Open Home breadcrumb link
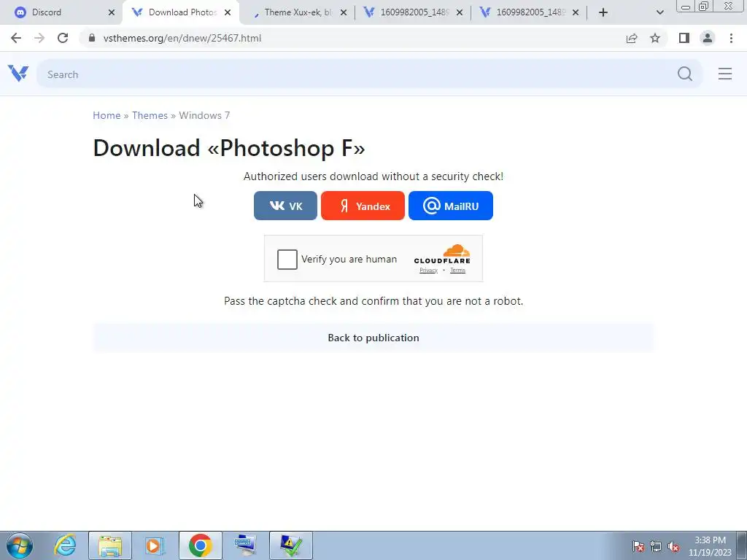Screen dimensions: 747x560 (107, 115)
